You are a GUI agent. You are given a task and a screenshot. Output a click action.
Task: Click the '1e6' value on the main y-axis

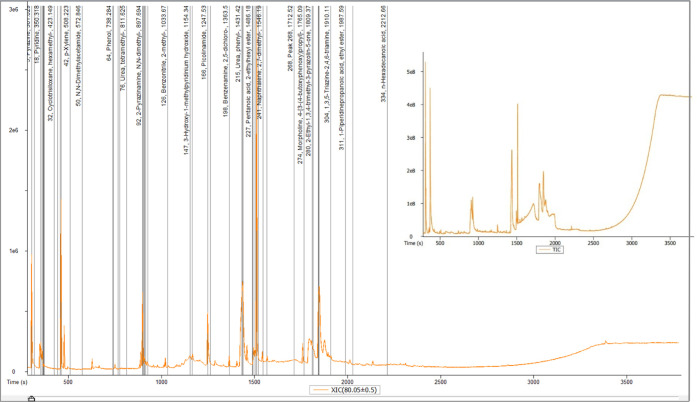tap(12, 251)
